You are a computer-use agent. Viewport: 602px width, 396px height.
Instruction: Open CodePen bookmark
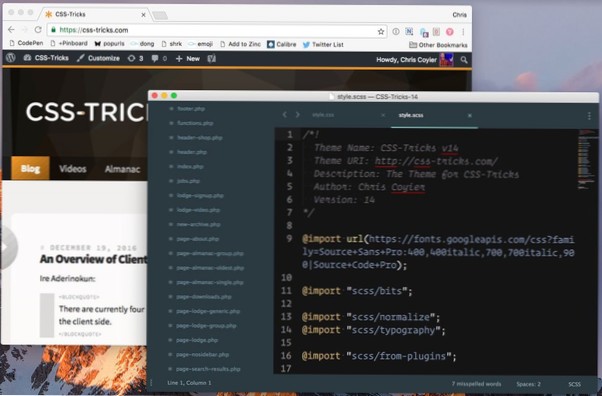26,43
